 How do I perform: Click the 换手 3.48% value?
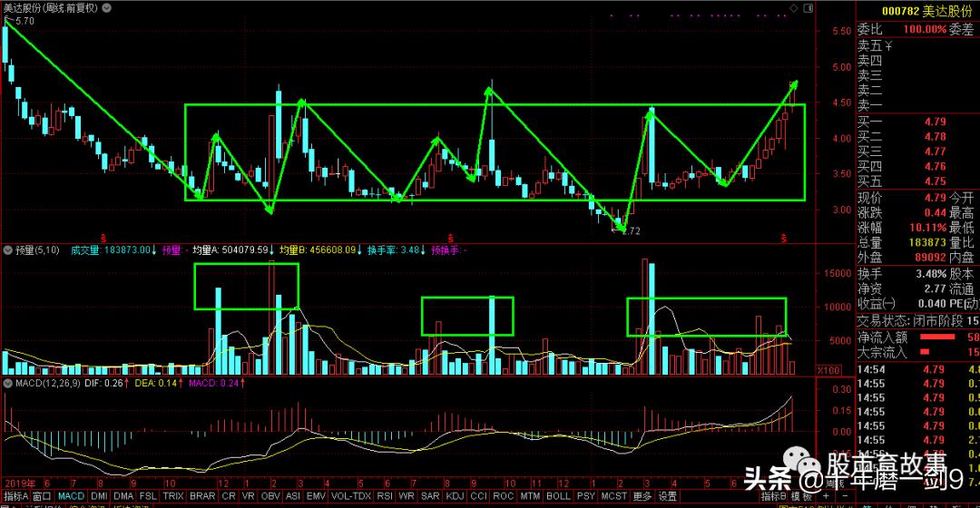932,274
